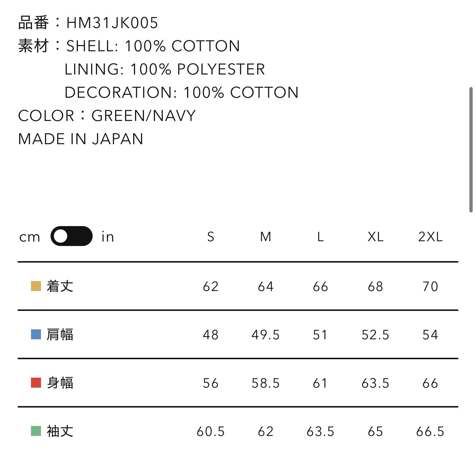Click the 着丈 row label

(60, 286)
